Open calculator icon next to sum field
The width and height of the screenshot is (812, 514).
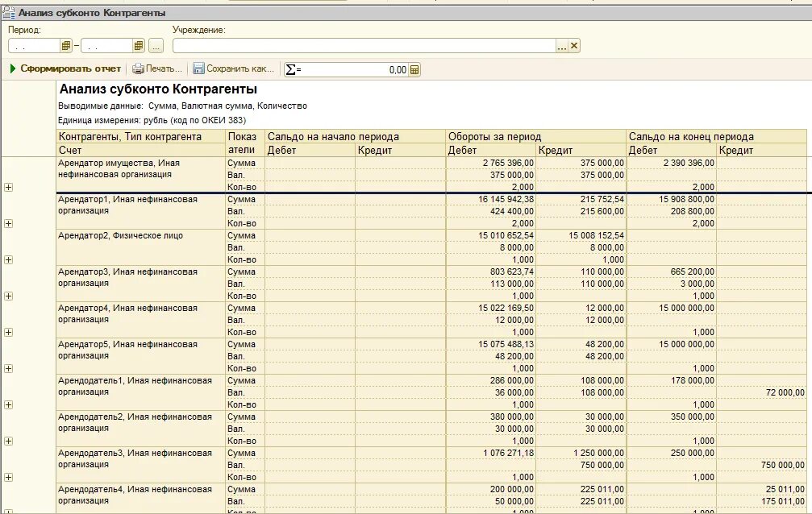[x=414, y=69]
